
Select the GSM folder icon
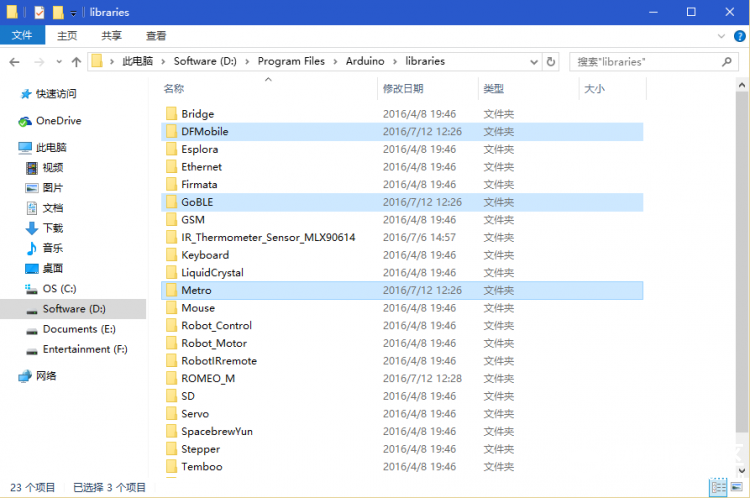171,220
